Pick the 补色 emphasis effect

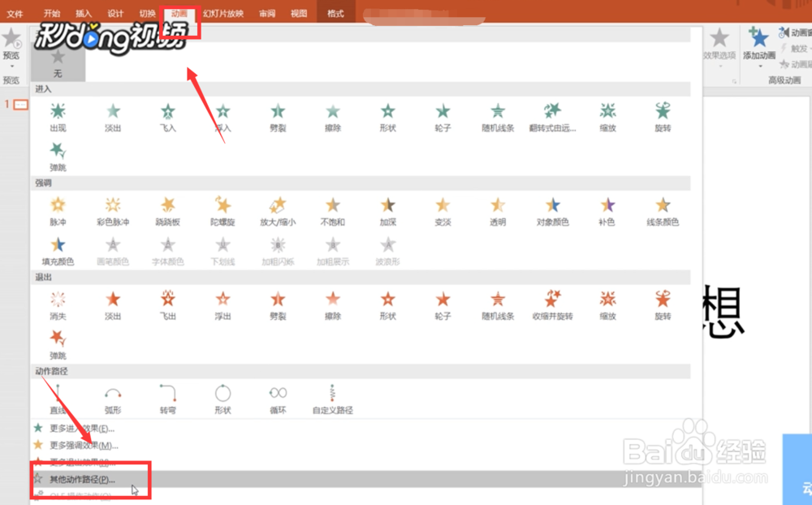click(x=608, y=212)
